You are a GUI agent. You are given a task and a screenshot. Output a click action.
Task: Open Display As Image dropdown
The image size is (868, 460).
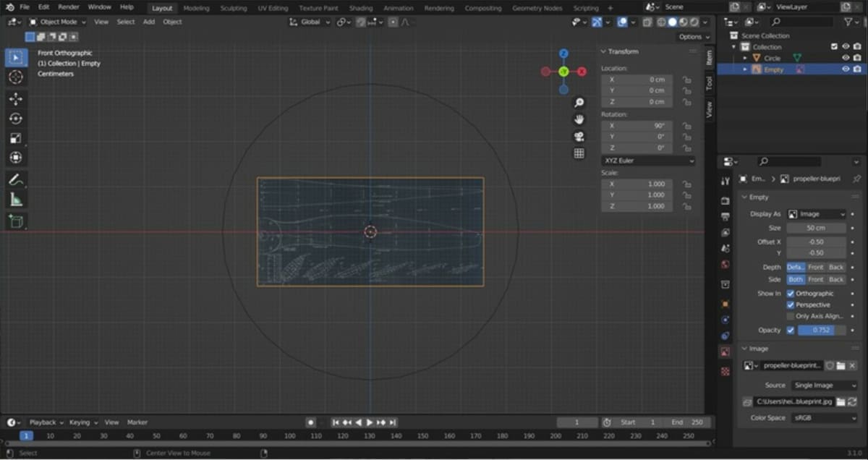pyautogui.click(x=817, y=214)
